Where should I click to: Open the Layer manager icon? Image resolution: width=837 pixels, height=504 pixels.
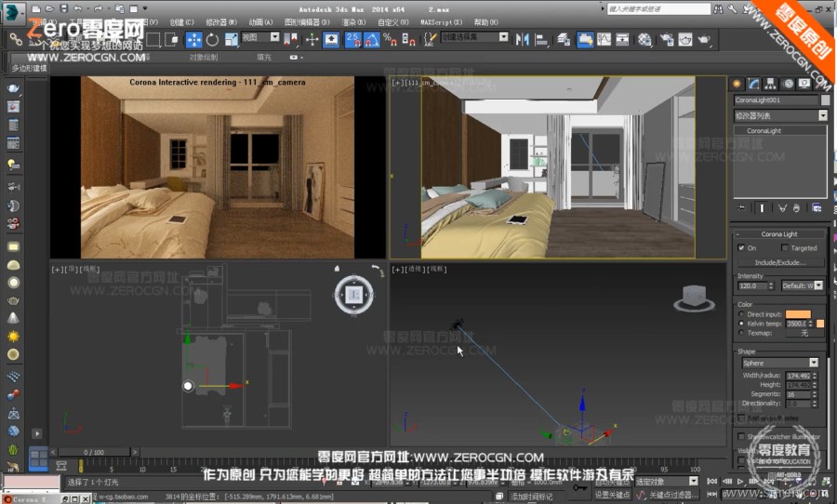(564, 39)
